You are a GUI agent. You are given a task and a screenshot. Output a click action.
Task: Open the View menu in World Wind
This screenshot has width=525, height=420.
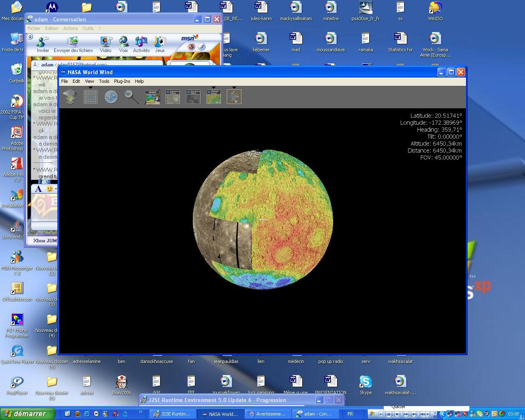tap(89, 81)
